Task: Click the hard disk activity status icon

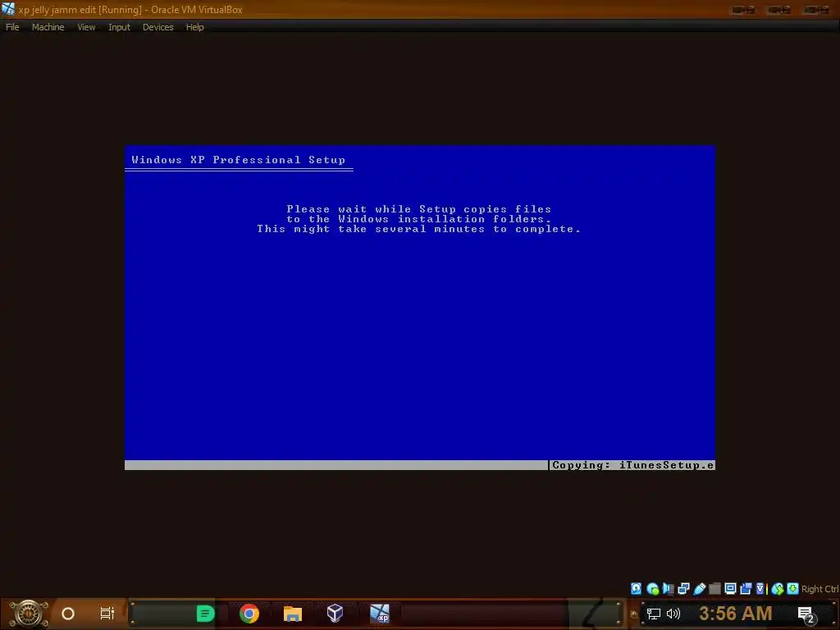Action: (636, 589)
